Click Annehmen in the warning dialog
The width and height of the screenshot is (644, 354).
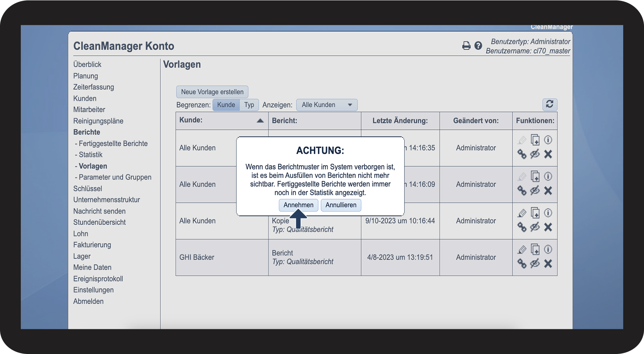click(298, 205)
